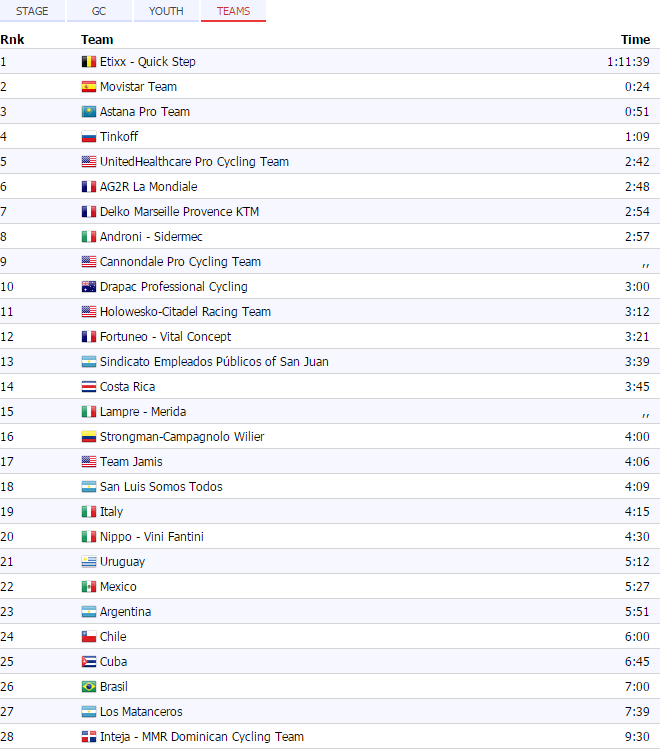Click the 9:30 time for Inteja

637,737
